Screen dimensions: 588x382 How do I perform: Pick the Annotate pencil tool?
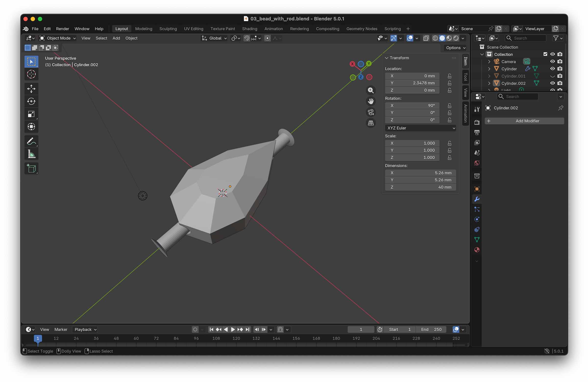(x=31, y=141)
